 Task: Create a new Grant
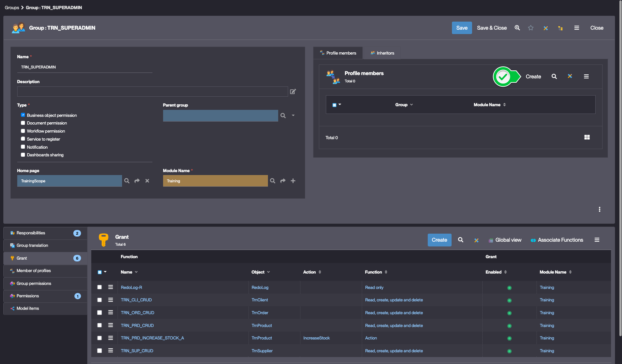click(x=439, y=240)
